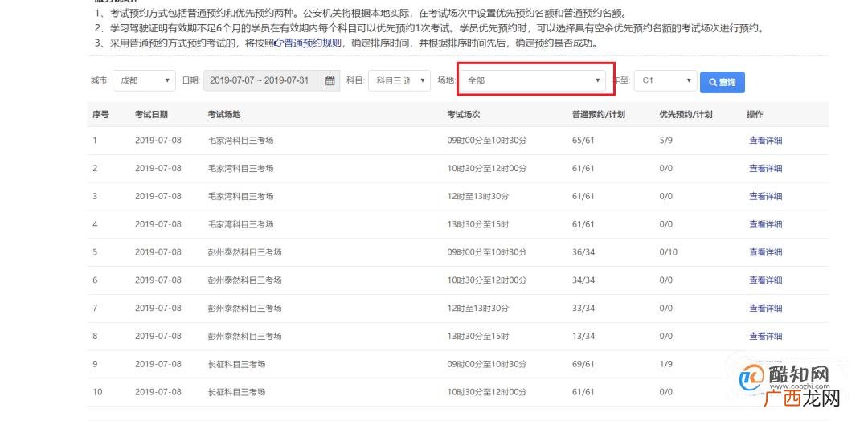868x421 pixels.
Task: Click the 5/9 优先预约 value
Action: pos(666,141)
